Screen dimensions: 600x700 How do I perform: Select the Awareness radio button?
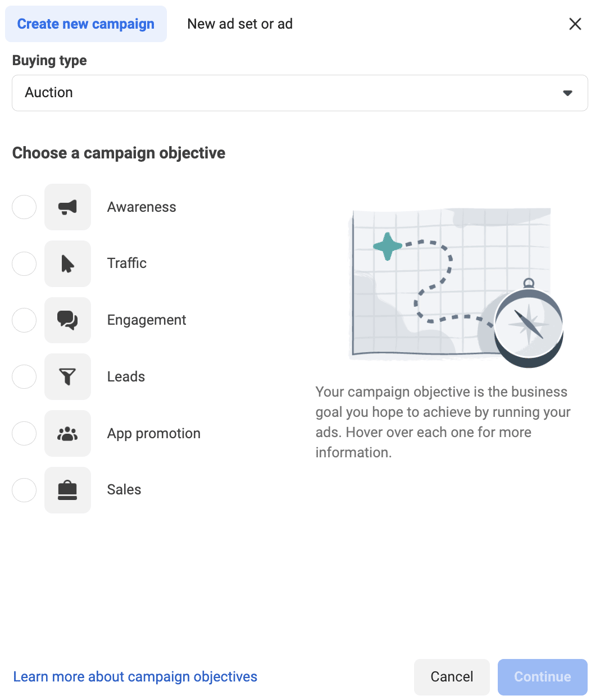pyautogui.click(x=24, y=207)
